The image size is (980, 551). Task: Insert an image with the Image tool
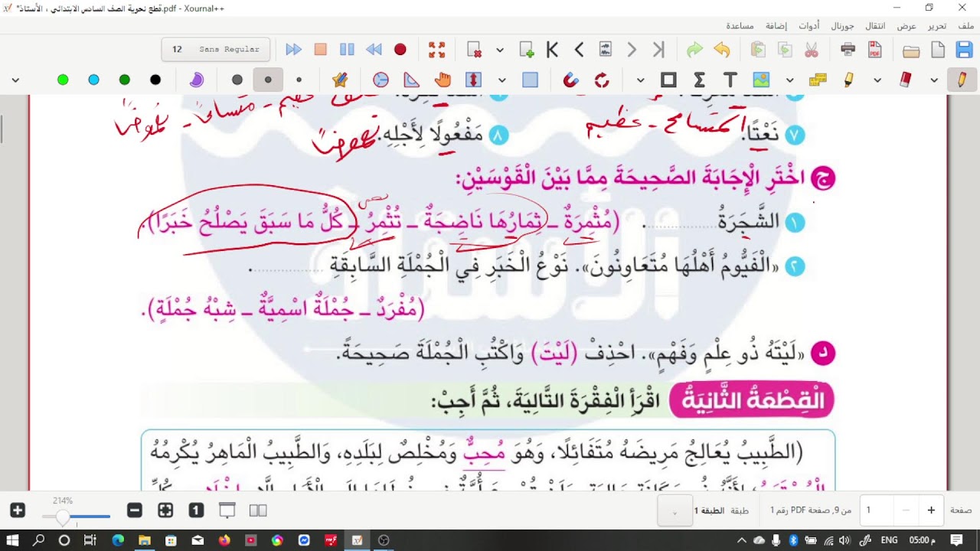(x=760, y=80)
